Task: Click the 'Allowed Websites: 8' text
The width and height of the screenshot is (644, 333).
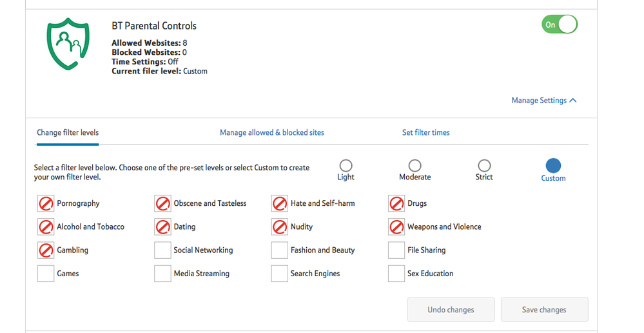Action: pyautogui.click(x=150, y=43)
